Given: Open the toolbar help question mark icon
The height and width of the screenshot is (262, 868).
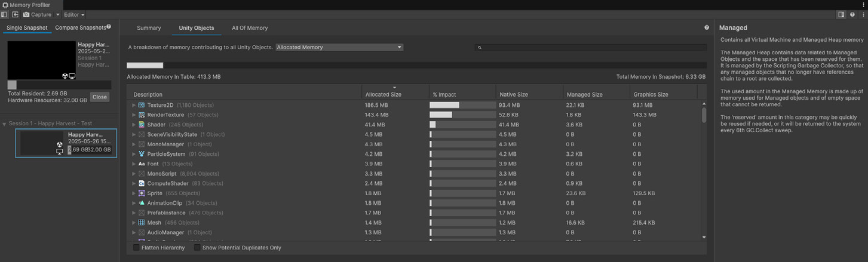Looking at the screenshot, I should pos(852,14).
